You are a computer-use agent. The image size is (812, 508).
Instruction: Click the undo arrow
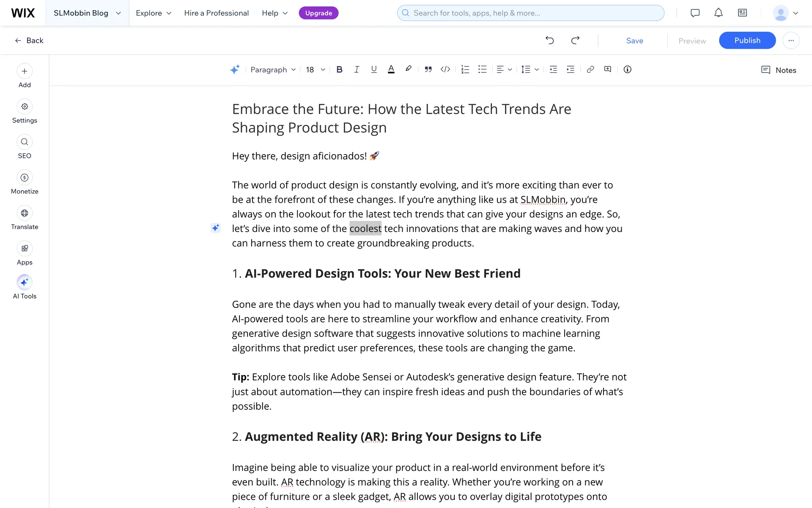550,40
